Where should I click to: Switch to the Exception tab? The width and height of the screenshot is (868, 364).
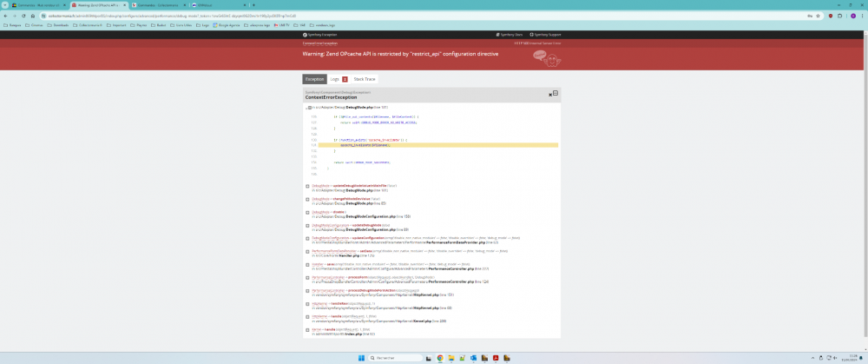(x=314, y=79)
